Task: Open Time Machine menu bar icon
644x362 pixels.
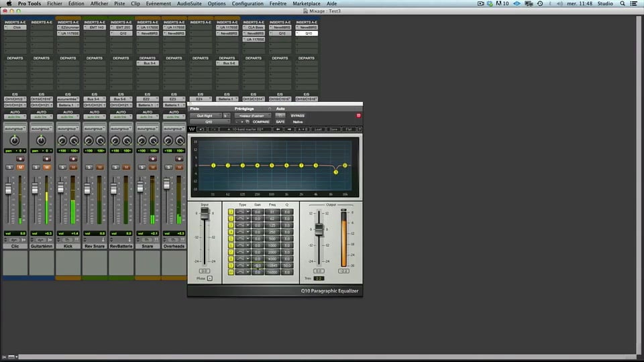Action: 540,3
